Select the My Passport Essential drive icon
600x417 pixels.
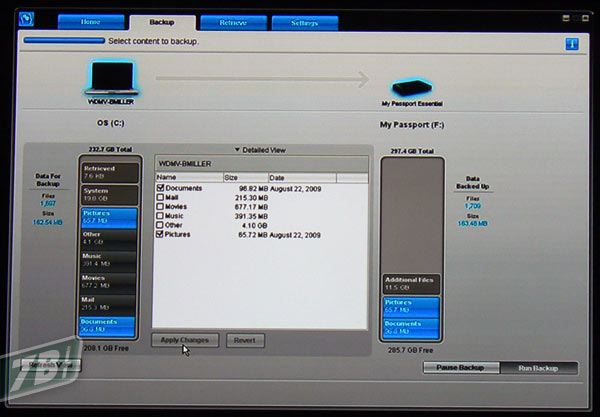tap(412, 88)
